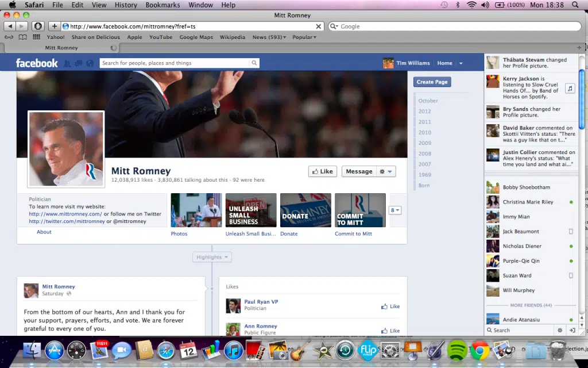Click the volume icon in menu bar
Viewport: 588px width, 368px height.
point(485,5)
